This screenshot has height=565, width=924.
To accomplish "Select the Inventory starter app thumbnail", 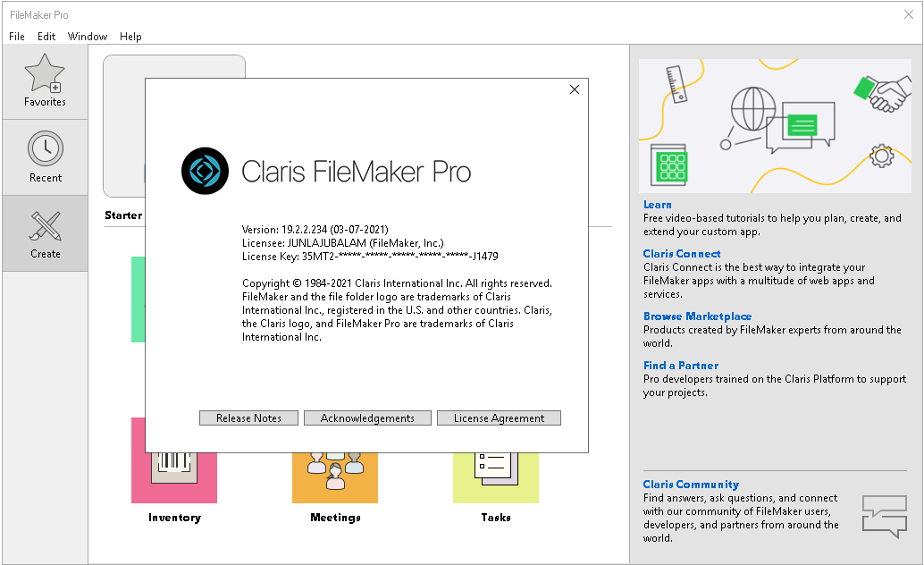I will pyautogui.click(x=174, y=477).
